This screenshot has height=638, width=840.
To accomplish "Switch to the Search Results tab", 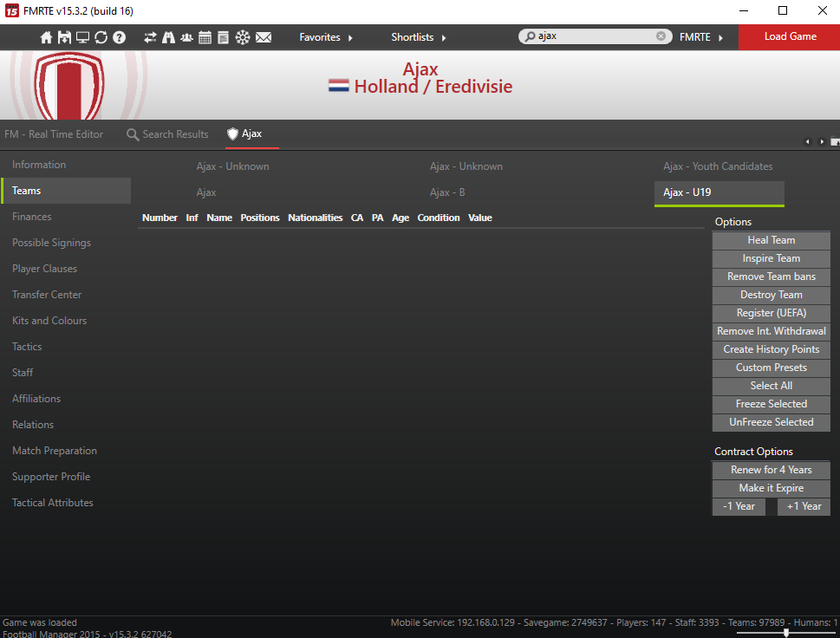I will tap(167, 134).
